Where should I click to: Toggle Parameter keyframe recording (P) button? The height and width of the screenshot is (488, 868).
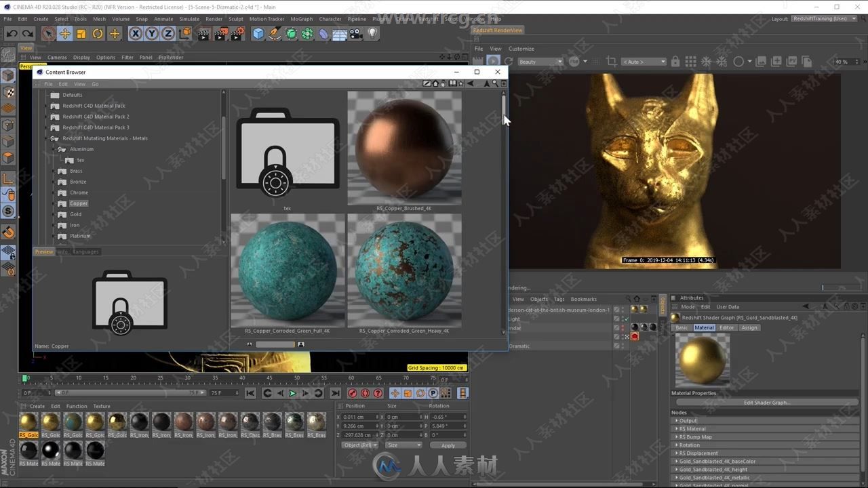433,393
